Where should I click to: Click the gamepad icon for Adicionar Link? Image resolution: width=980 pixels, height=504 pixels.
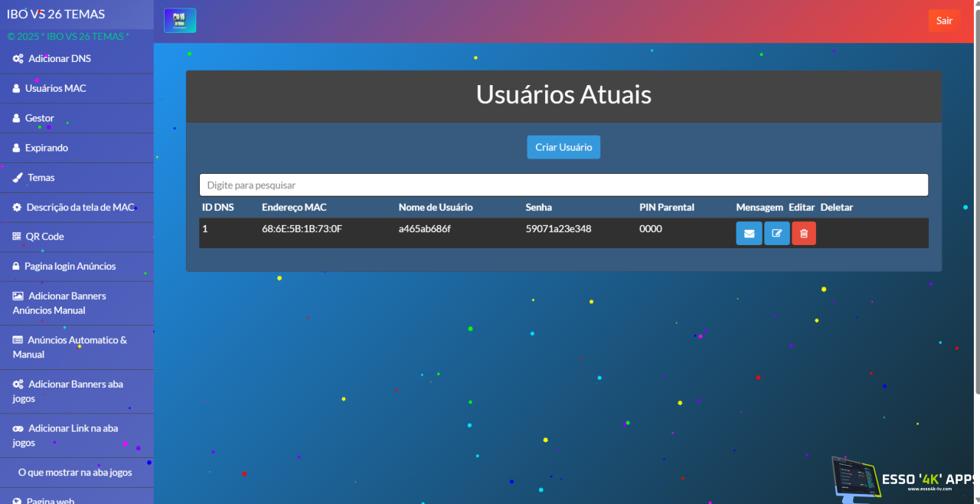coord(18,429)
